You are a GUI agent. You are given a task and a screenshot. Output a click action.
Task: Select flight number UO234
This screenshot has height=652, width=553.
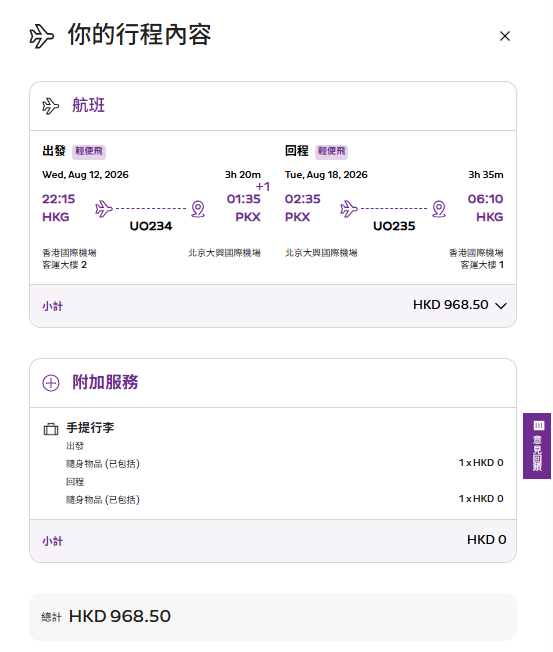point(151,226)
